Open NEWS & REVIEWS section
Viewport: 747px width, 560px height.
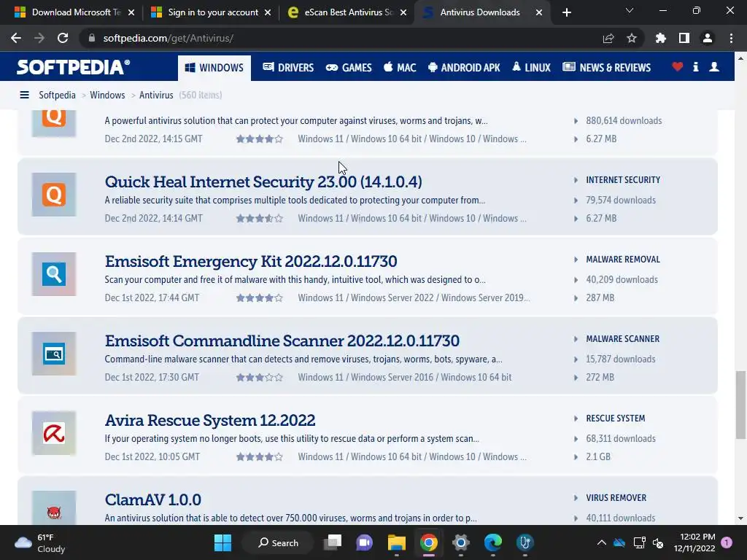606,68
